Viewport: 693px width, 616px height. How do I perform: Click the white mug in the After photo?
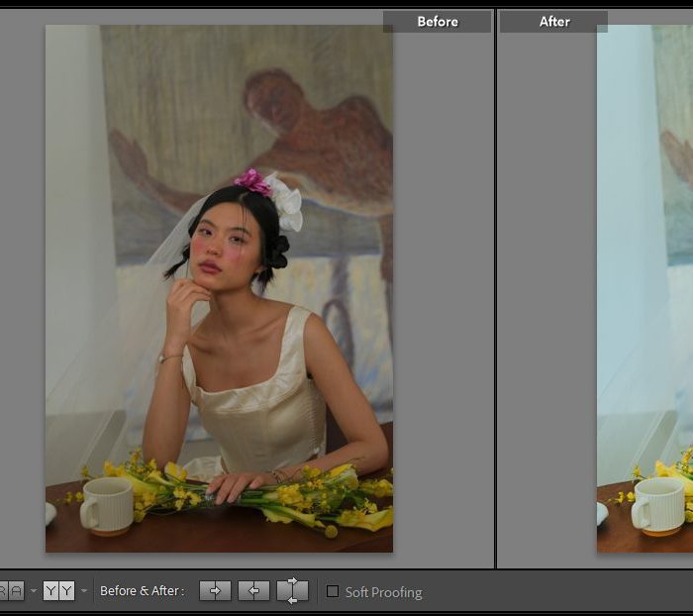tap(658, 506)
